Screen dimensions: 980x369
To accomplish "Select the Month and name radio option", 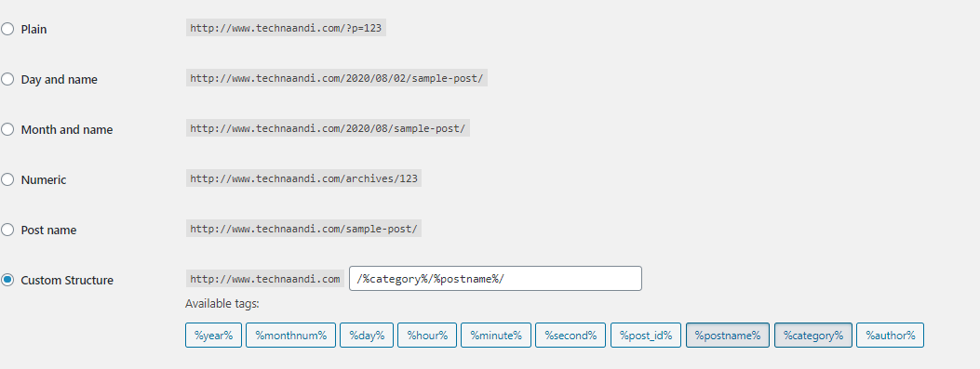I will tap(7, 129).
